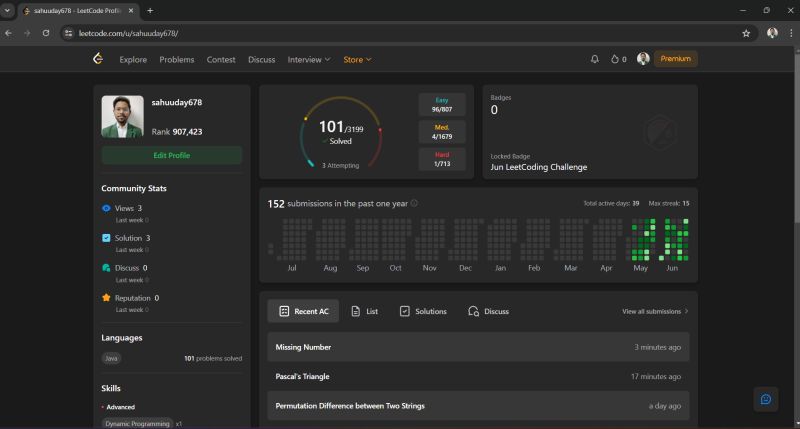800x429 pixels.
Task: Open the Missing Number submission
Action: (303, 347)
